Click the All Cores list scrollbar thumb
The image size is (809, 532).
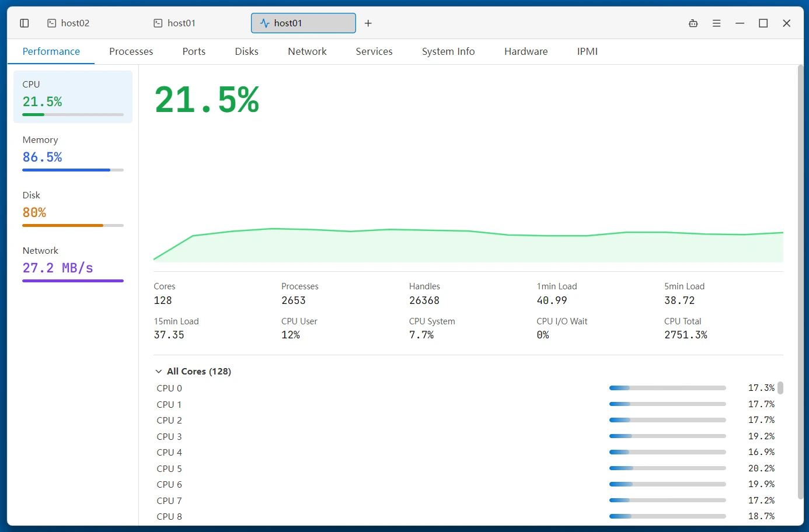tap(780, 388)
